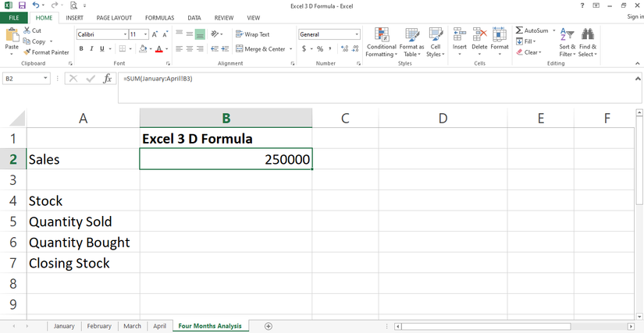Click the red font color swatch
The height and width of the screenshot is (333, 644).
pos(158,49)
